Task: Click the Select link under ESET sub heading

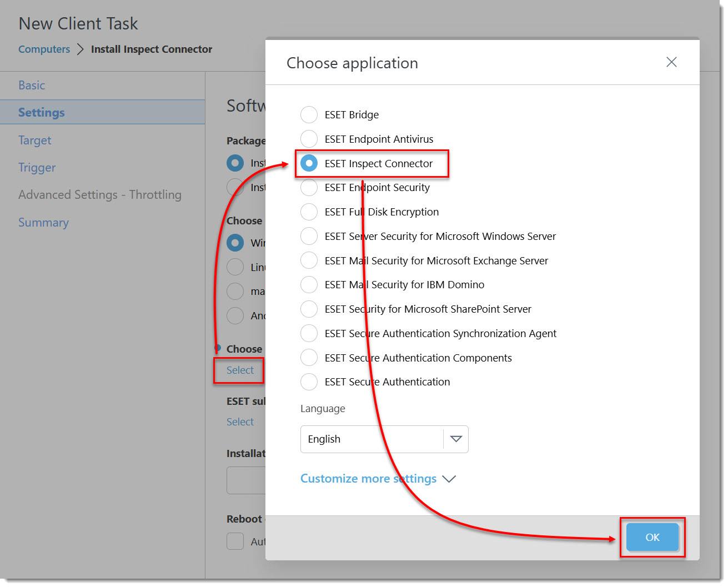Action: [x=240, y=422]
